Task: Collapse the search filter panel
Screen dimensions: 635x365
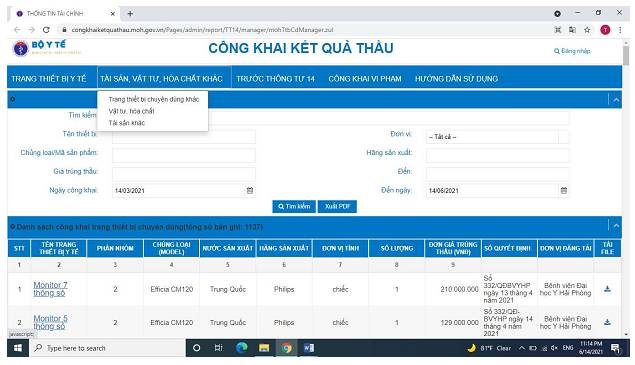Action: pos(616,99)
